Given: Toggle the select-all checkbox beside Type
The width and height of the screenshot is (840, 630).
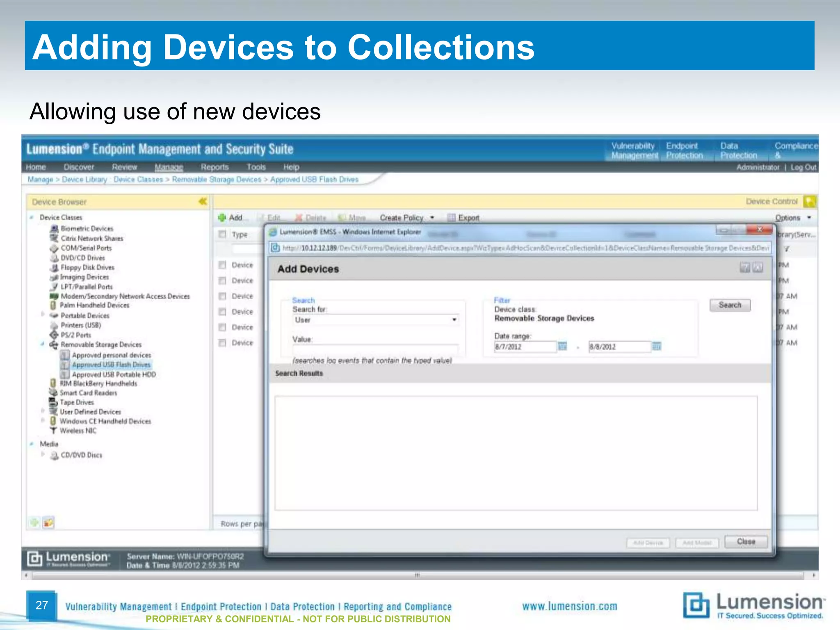Looking at the screenshot, I should (x=222, y=234).
